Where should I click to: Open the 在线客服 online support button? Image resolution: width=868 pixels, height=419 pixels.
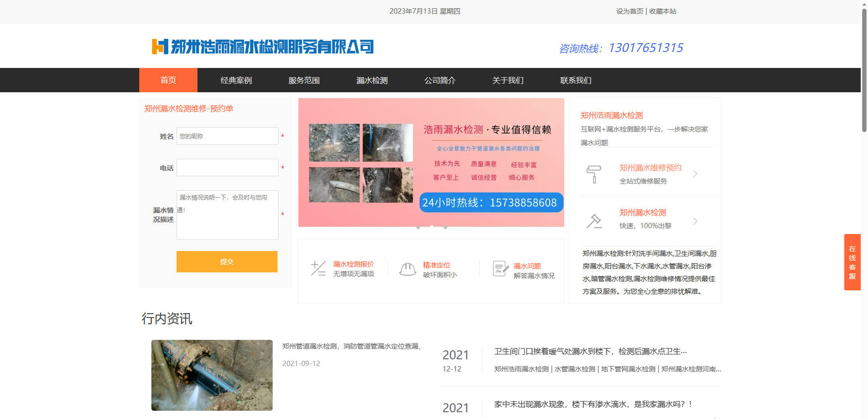[852, 262]
